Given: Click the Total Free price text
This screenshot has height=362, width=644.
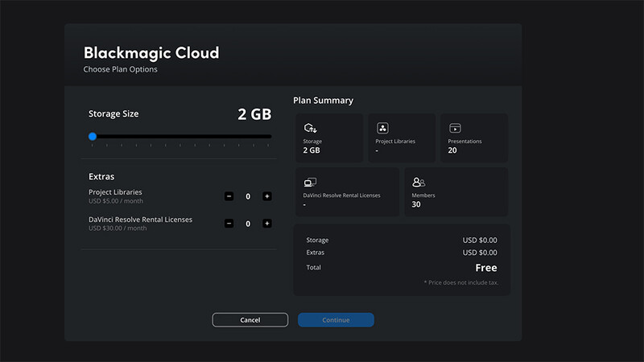Looking at the screenshot, I should (486, 268).
